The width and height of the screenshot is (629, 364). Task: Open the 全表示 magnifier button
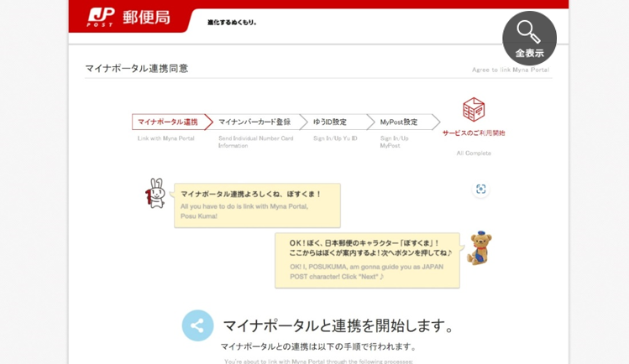click(530, 38)
